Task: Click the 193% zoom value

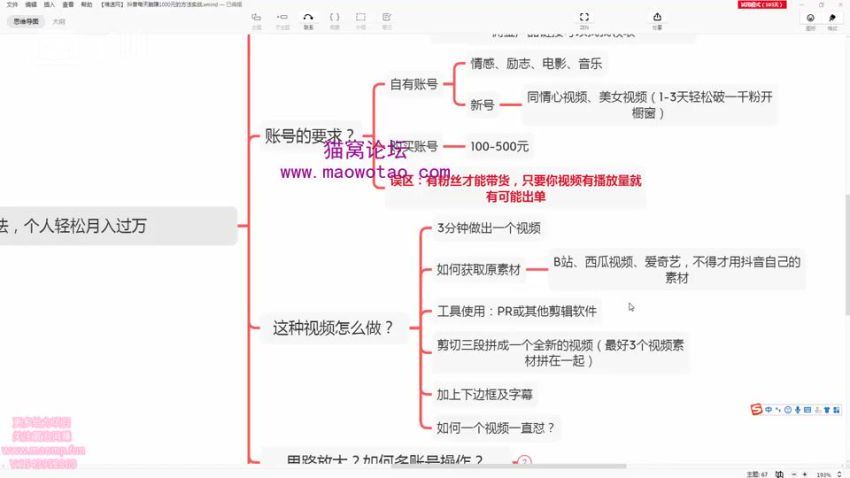Action: click(x=824, y=475)
